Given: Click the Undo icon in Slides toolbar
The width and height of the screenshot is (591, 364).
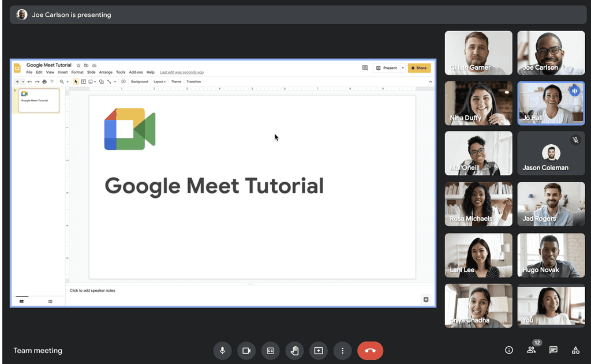Looking at the screenshot, I should click(x=29, y=81).
